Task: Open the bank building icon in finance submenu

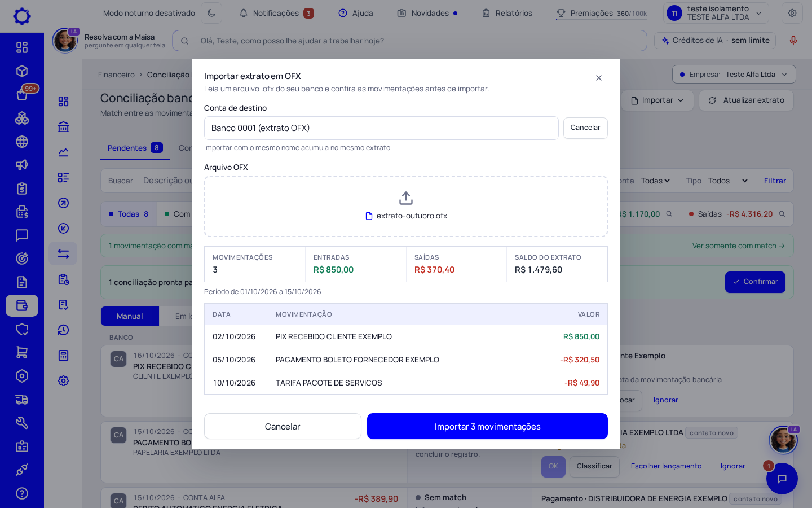Action: point(63,126)
